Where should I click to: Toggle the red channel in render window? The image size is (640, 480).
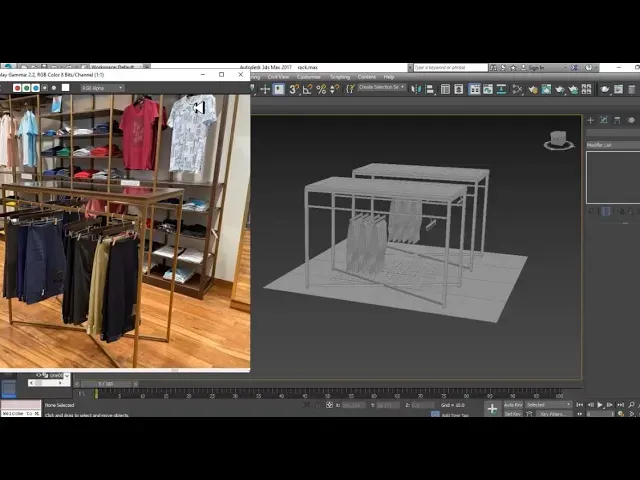(15, 88)
